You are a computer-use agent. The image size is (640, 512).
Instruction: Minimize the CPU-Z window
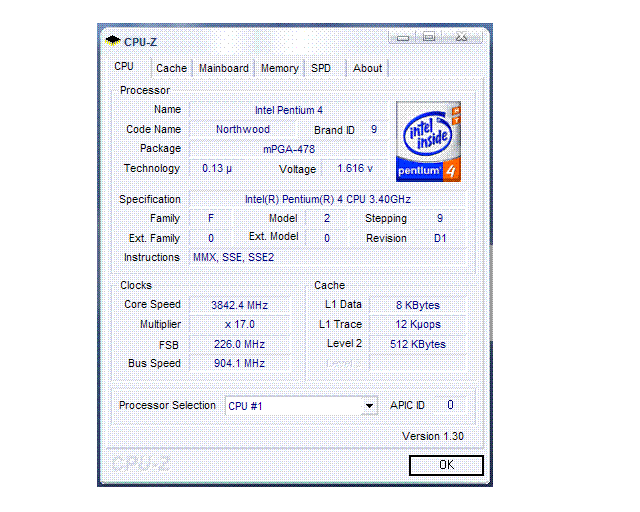[402, 37]
